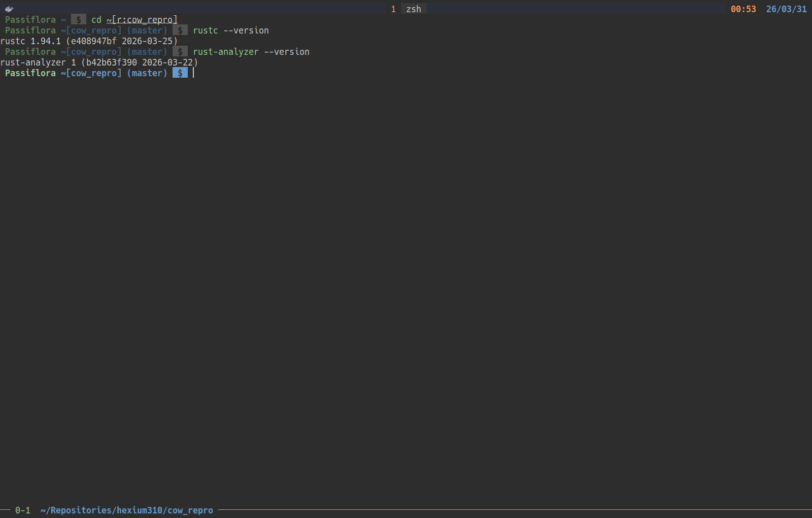Click the rustc --version command text
812x518 pixels.
[x=230, y=30]
